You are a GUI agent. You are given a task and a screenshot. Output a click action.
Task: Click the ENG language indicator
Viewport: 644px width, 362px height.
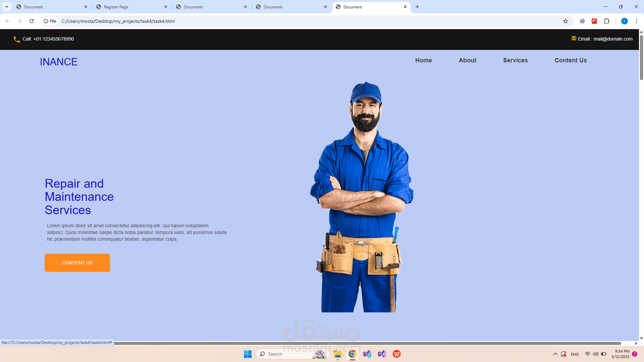[575, 354]
